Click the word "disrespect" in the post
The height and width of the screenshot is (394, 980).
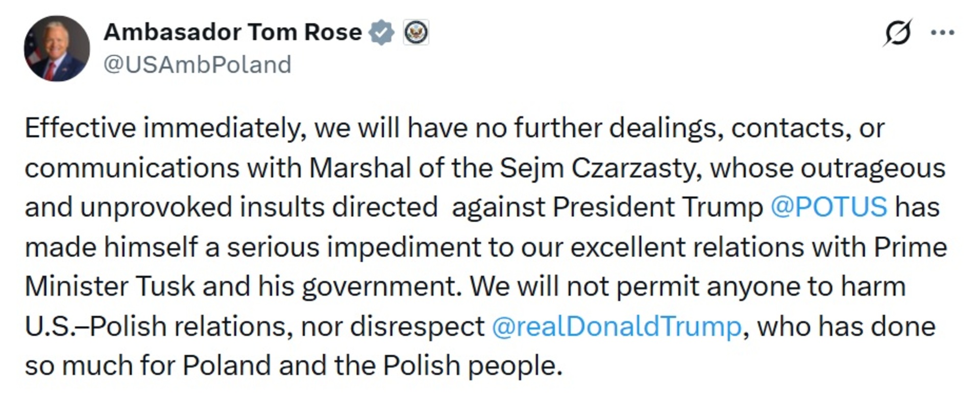(417, 327)
